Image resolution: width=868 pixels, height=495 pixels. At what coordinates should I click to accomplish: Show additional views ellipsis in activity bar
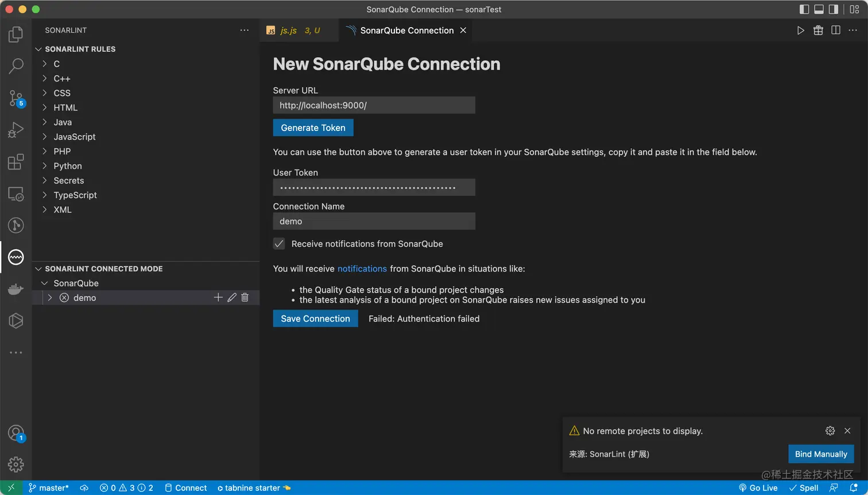click(16, 352)
